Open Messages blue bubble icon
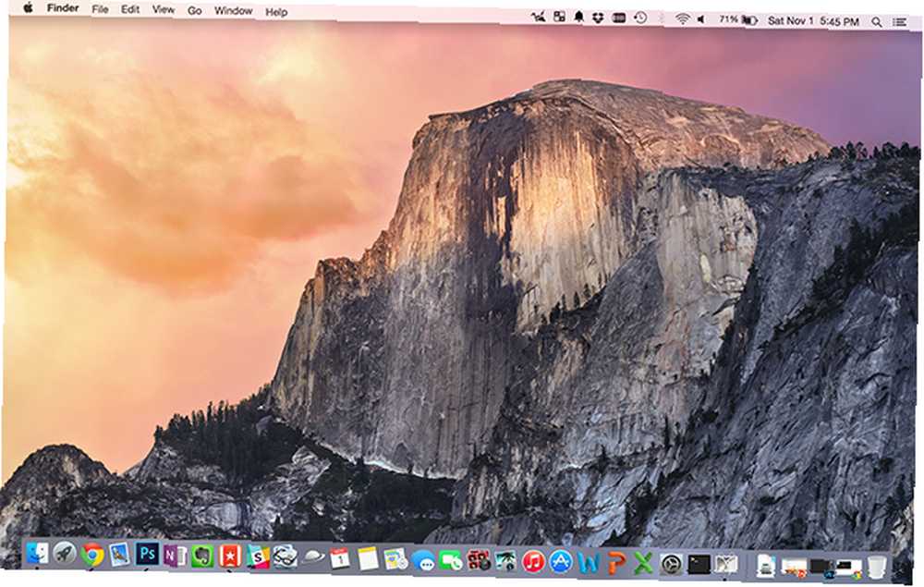The width and height of the screenshot is (924, 587). pos(423,560)
